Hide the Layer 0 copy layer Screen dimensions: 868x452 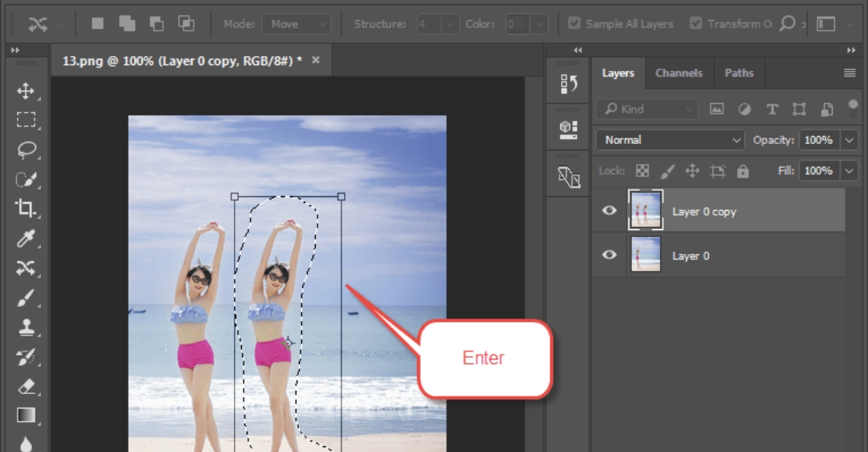coord(609,210)
